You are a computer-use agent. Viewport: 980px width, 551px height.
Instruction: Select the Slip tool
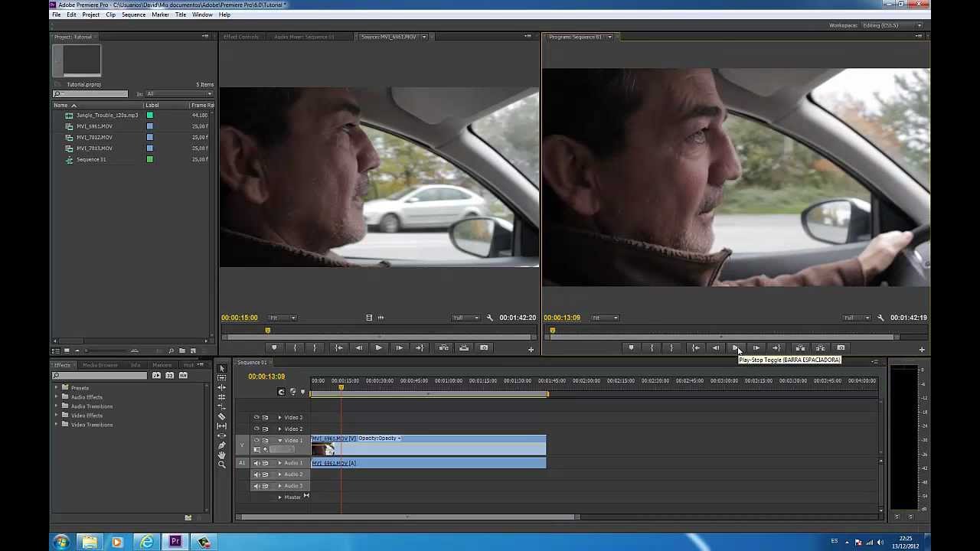click(222, 426)
